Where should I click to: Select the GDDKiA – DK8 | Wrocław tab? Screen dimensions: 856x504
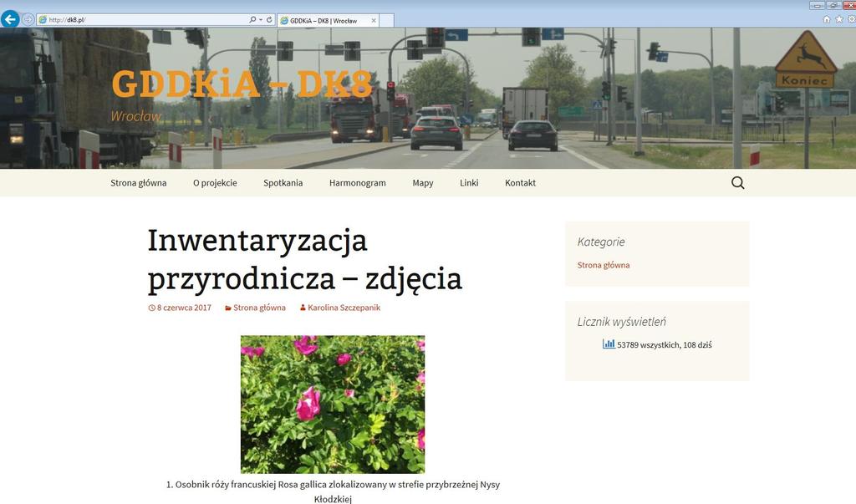point(328,21)
